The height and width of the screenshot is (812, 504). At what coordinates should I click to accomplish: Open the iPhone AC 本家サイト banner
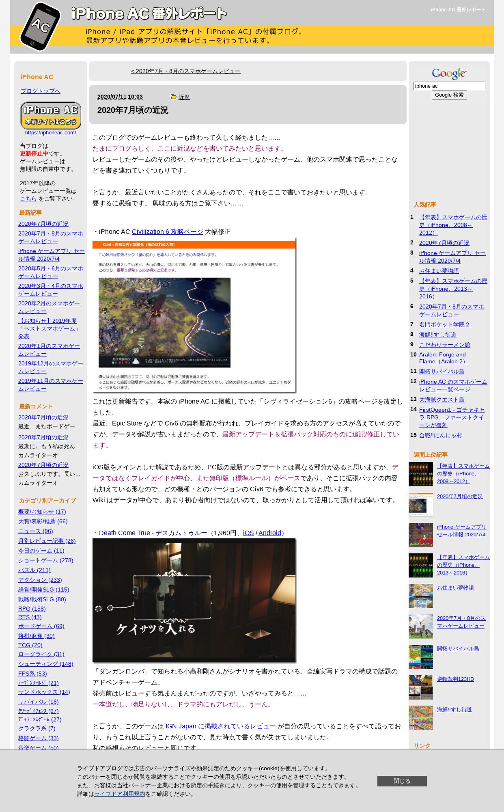51,116
